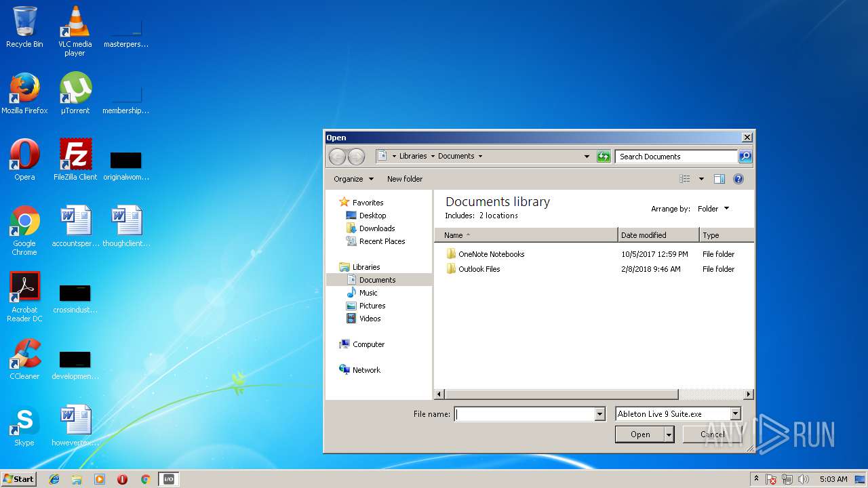This screenshot has height=488, width=868.
Task: Click the 2 locations link
Action: pyautogui.click(x=498, y=216)
